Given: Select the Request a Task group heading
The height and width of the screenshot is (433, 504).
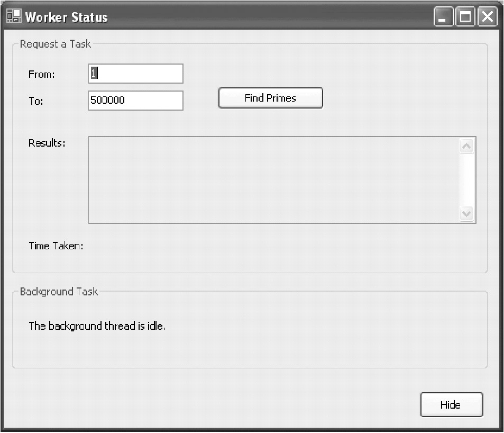Looking at the screenshot, I should pos(56,44).
